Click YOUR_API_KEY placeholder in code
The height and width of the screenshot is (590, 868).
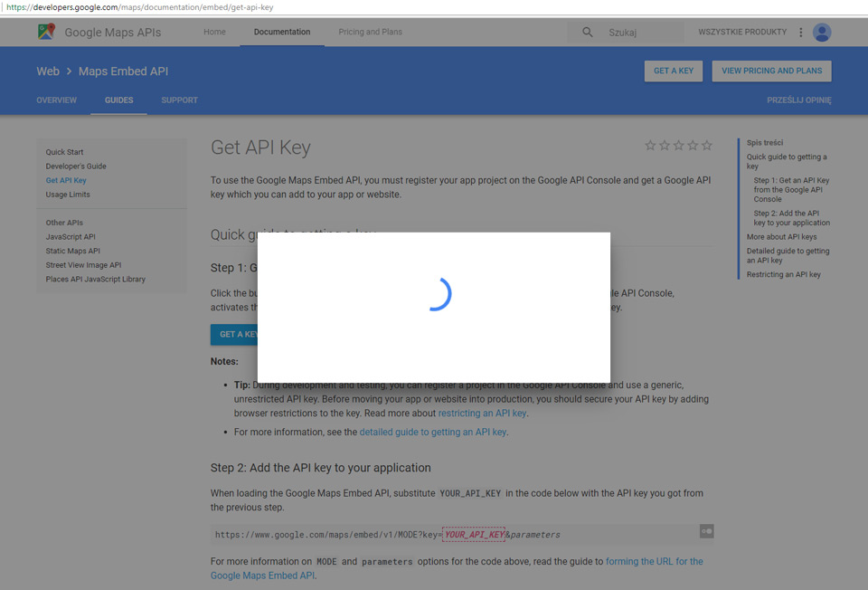[x=474, y=535]
